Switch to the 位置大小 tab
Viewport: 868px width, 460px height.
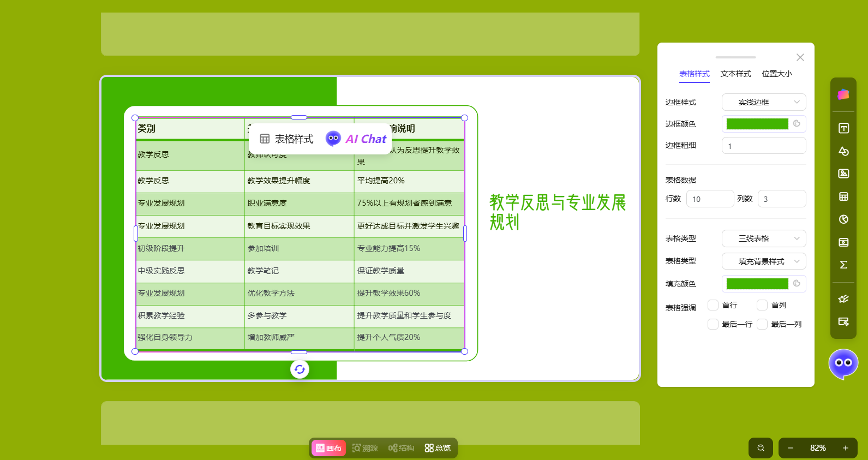[x=776, y=74]
